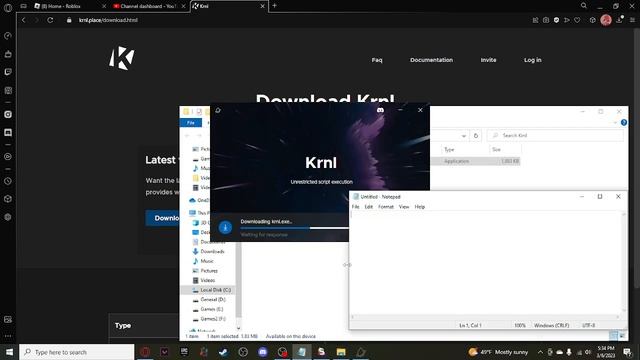Open File Explorer help icon

click(624, 122)
